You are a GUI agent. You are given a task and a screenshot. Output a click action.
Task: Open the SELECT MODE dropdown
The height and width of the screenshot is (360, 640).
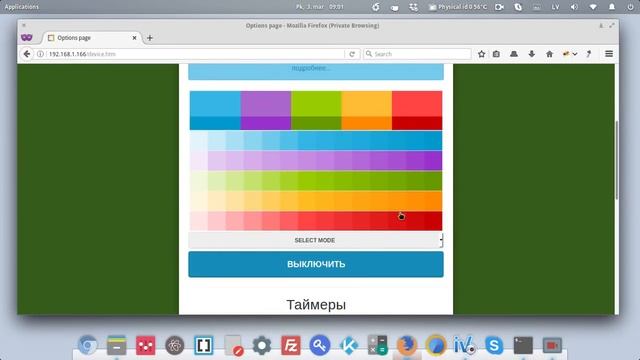[x=316, y=240]
